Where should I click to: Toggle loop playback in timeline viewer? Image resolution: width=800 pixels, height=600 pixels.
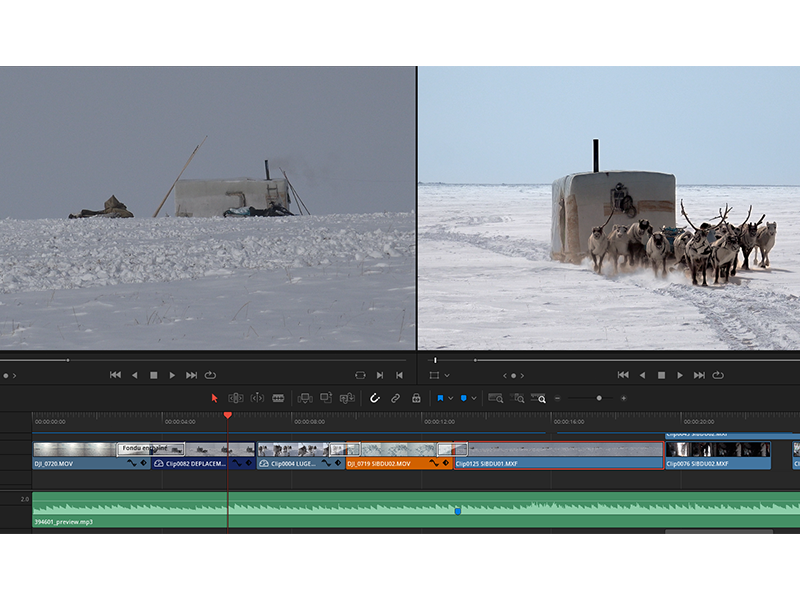(x=718, y=375)
